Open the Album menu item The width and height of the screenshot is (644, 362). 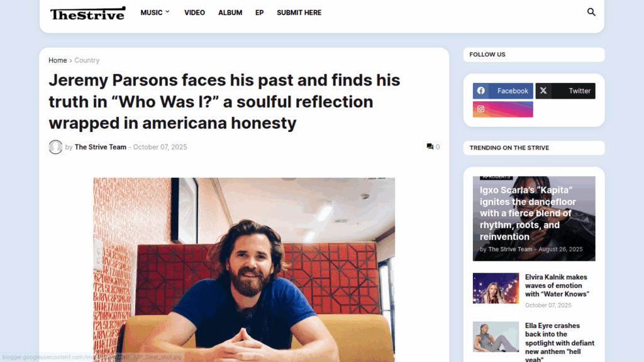pos(230,13)
